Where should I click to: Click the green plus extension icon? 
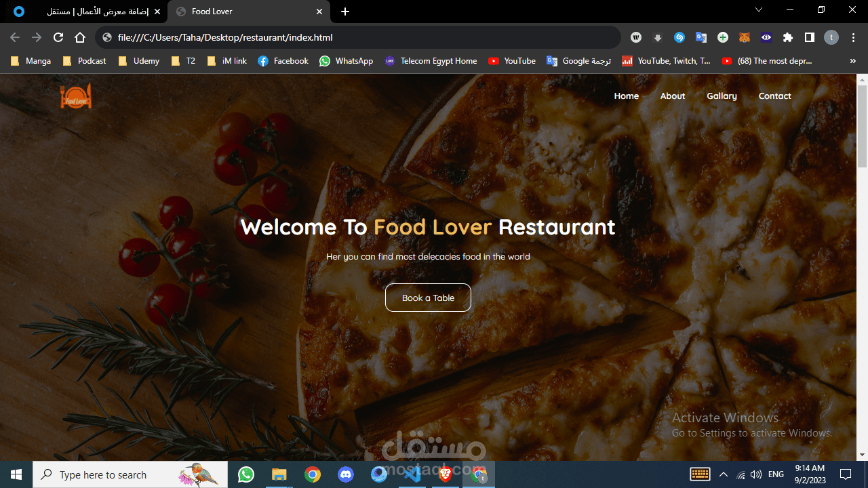723,37
